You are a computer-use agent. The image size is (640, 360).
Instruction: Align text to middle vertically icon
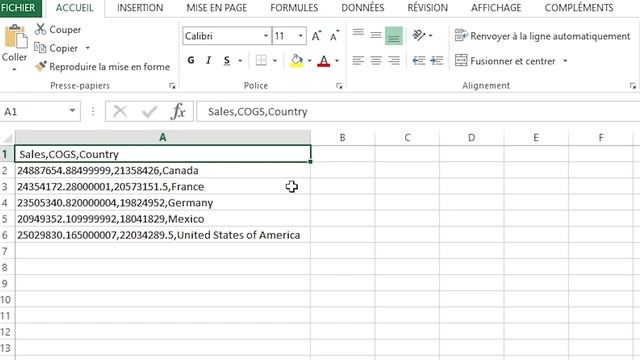click(x=376, y=36)
